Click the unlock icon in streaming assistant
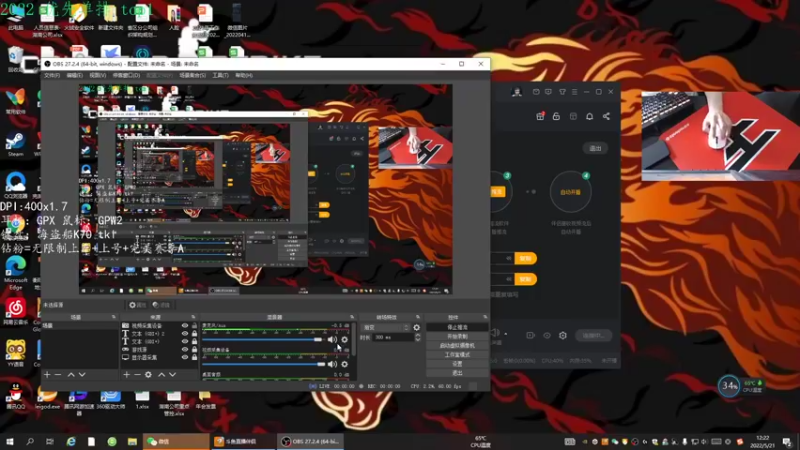The width and height of the screenshot is (800, 450). tap(556, 116)
